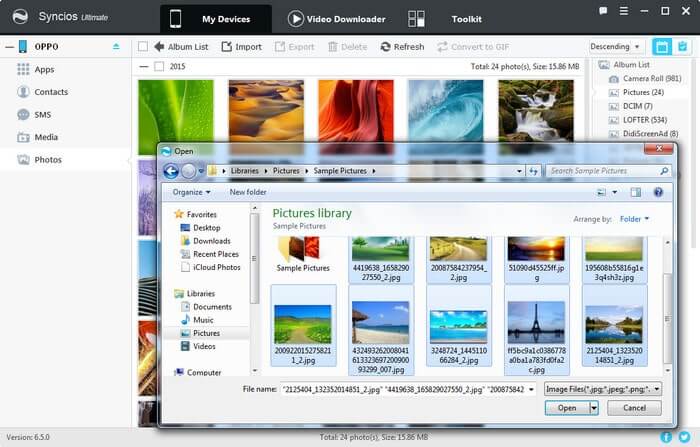The height and width of the screenshot is (447, 700).
Task: Open the Twitter icon in status bar
Action: (683, 437)
